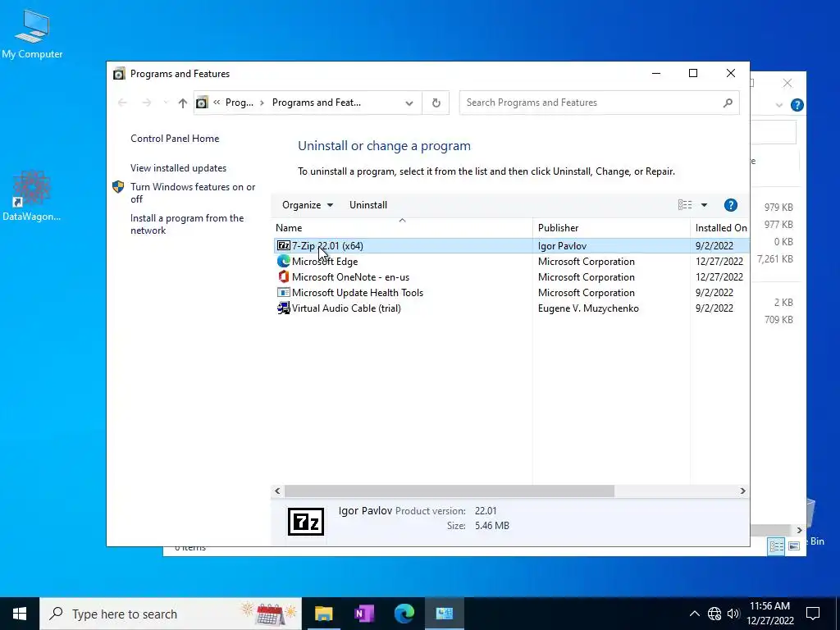Sort the list by the Name column header
840x630 pixels.
[402, 228]
